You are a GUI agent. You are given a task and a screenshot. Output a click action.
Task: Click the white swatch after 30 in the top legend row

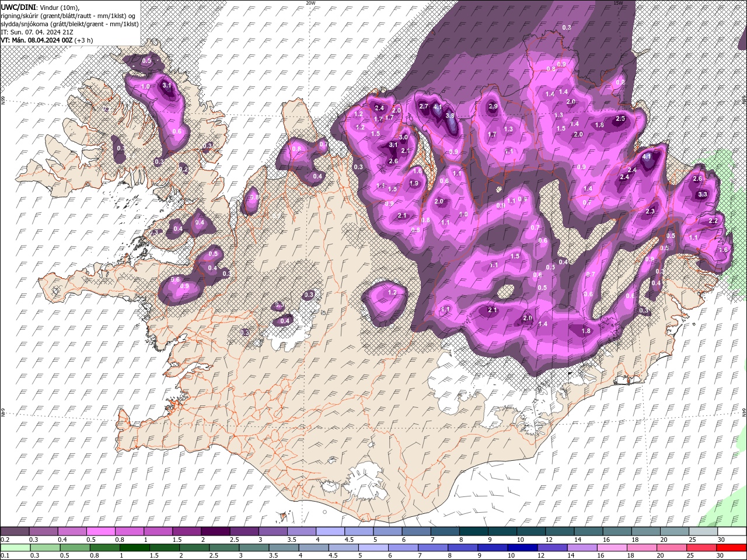(x=731, y=531)
